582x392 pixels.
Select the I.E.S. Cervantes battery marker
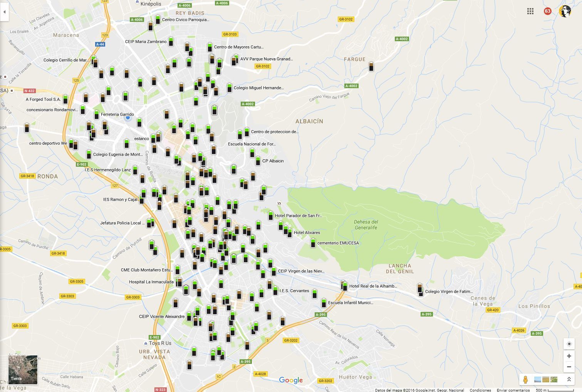pyautogui.click(x=275, y=291)
